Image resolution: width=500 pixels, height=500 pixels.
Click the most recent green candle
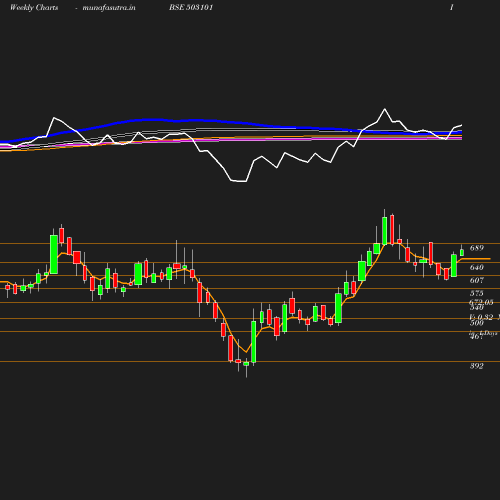coord(462,252)
